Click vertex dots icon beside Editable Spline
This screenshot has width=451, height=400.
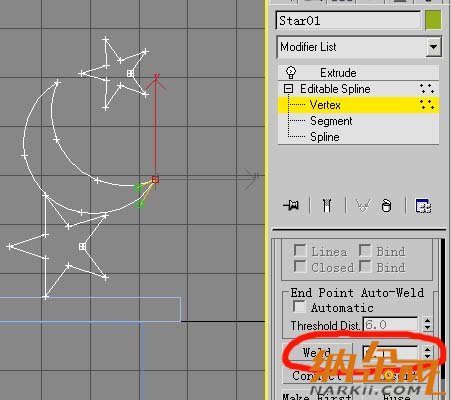tap(427, 89)
